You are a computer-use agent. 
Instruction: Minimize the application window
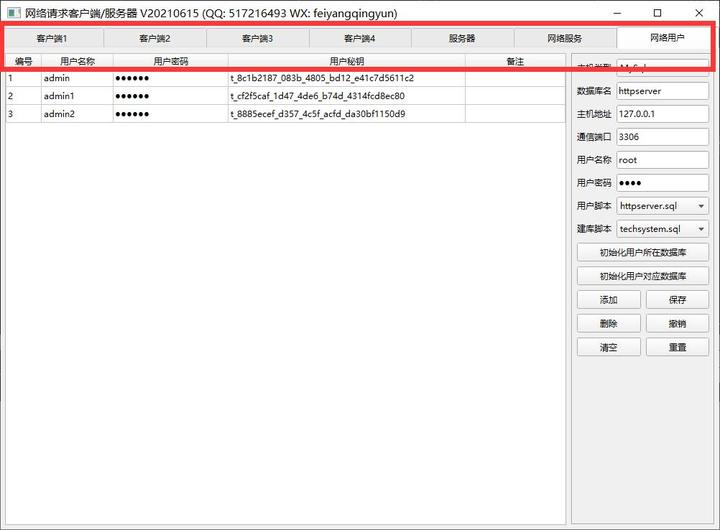(x=617, y=13)
